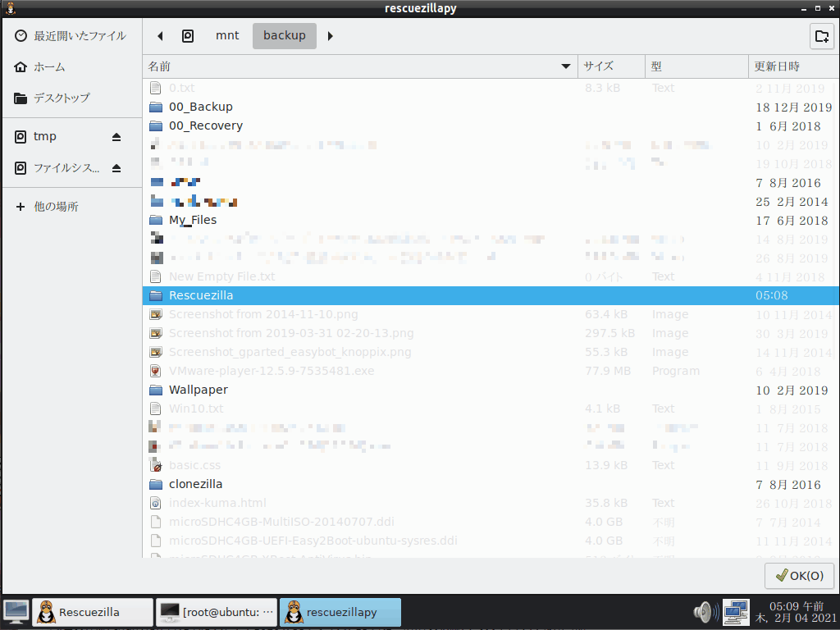Screen dimensions: 840x630
Task: Click the basic.css file icon
Action: point(155,465)
